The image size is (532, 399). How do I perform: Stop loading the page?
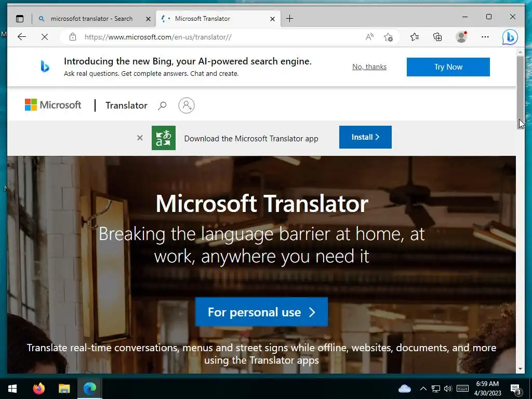pos(45,37)
